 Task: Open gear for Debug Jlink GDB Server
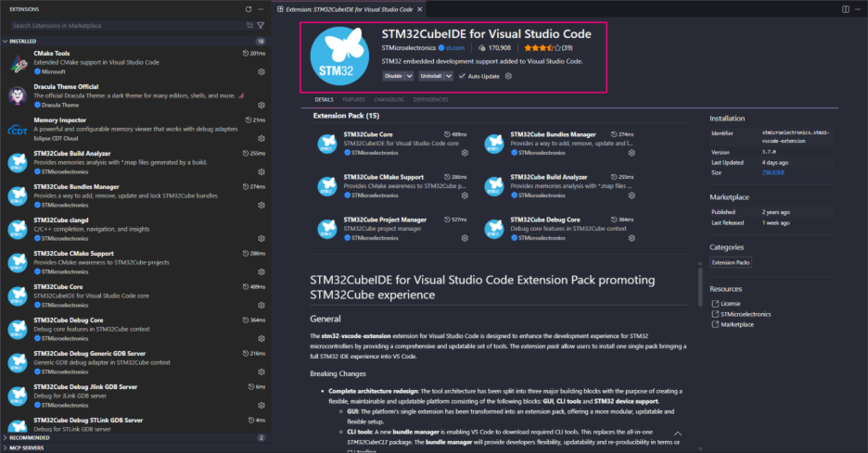click(262, 406)
